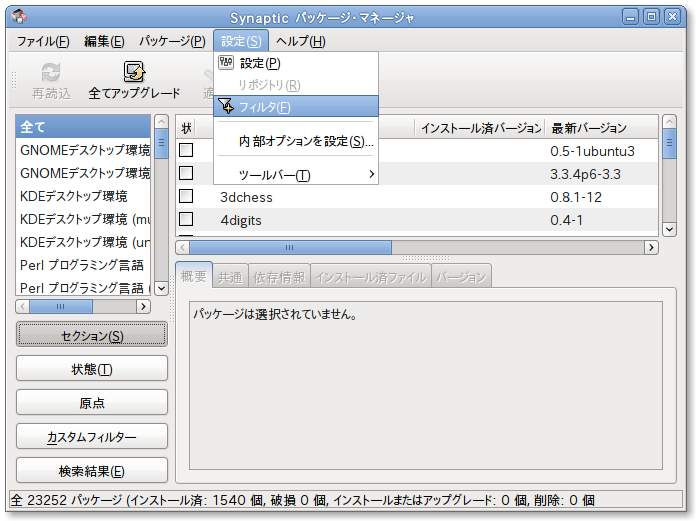Expand the ツールバー(T) submenu arrow
The width and height of the screenshot is (696, 521).
(x=372, y=174)
